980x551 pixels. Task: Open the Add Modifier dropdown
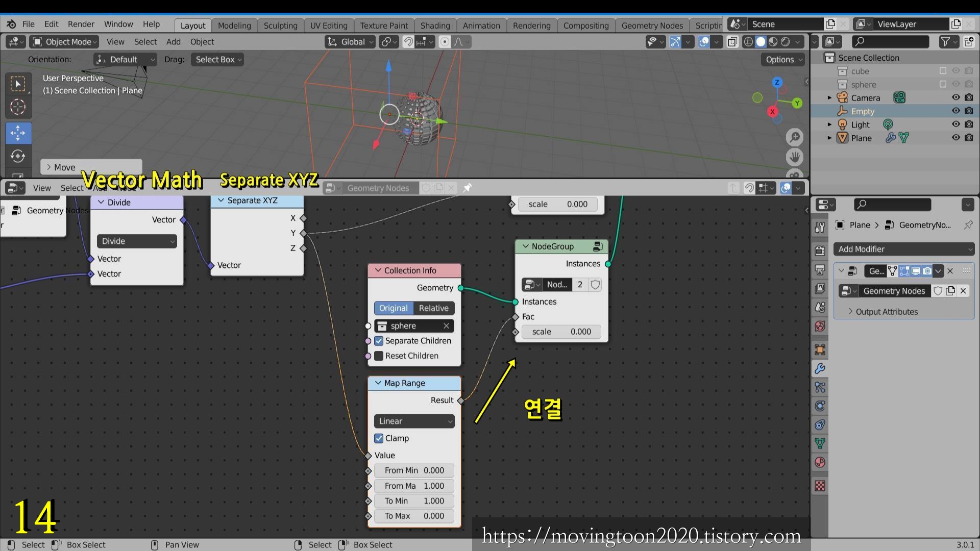pyautogui.click(x=904, y=249)
